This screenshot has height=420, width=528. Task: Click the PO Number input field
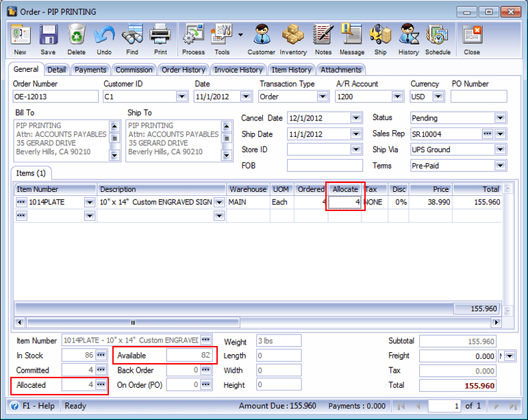[x=479, y=97]
